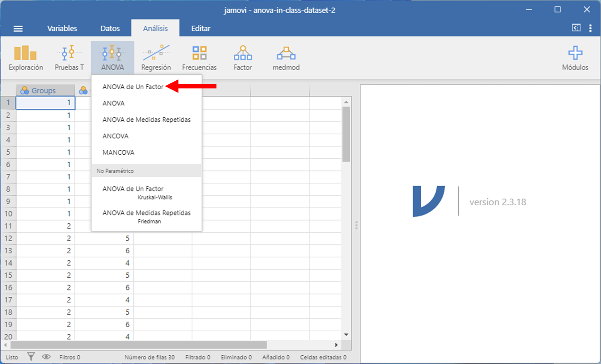
Task: Click the Groups column header
Action: [44, 90]
